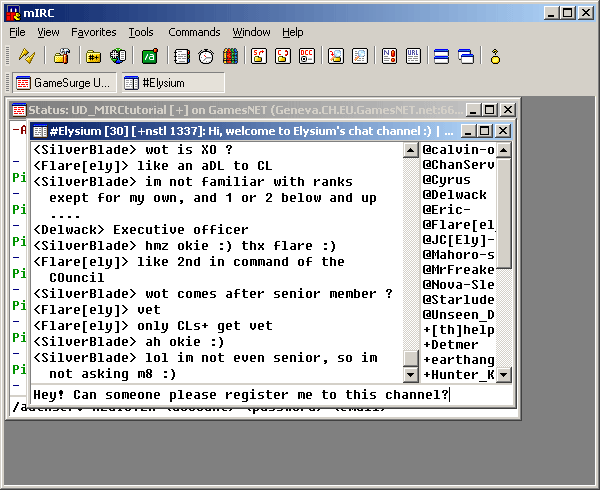The height and width of the screenshot is (490, 600).
Task: Select +[th]help in nicklist
Action: (458, 329)
